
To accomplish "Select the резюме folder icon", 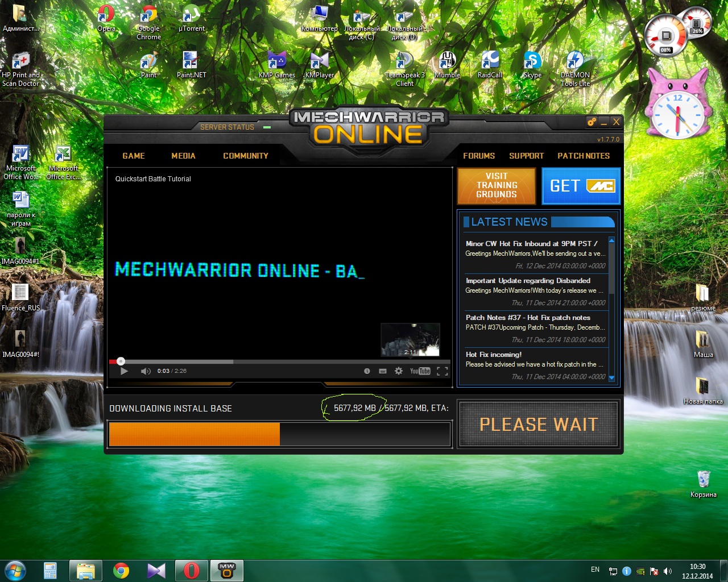I will (x=703, y=297).
